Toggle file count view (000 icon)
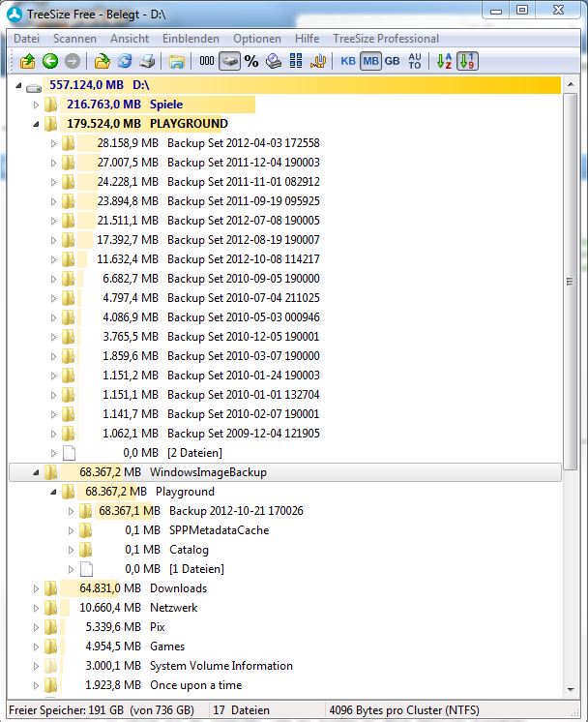The width and height of the screenshot is (588, 722). point(207,61)
